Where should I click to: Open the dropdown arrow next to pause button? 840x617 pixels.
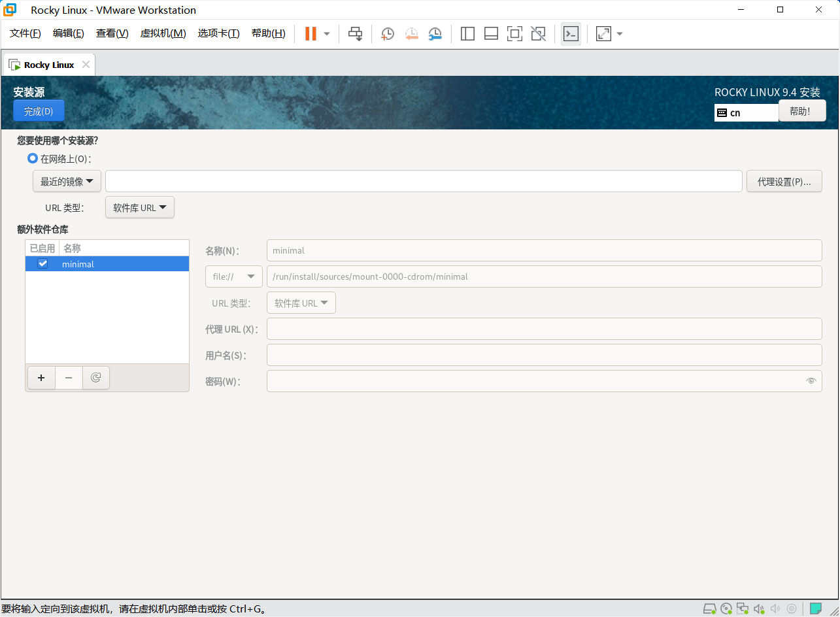coord(327,34)
